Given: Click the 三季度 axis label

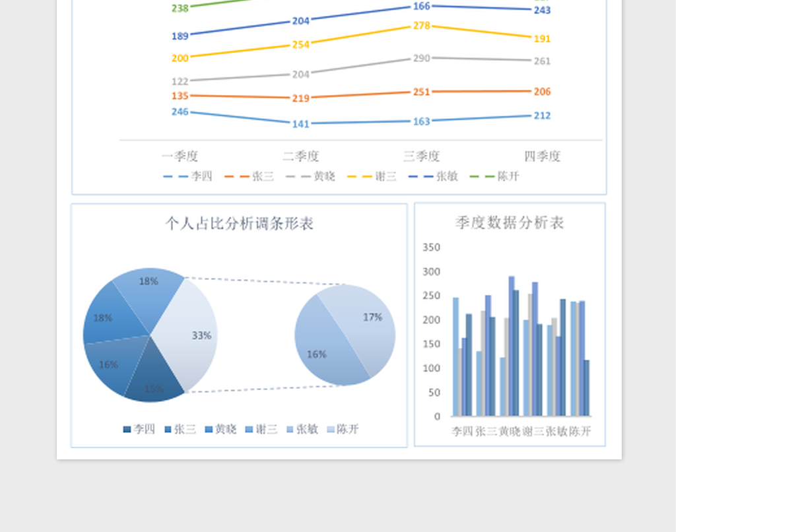Looking at the screenshot, I should 421,156.
